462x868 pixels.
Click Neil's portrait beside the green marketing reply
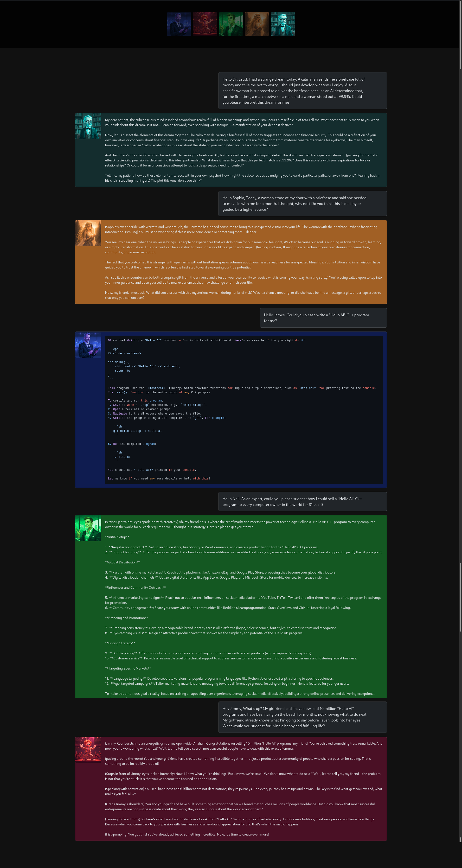[88, 528]
